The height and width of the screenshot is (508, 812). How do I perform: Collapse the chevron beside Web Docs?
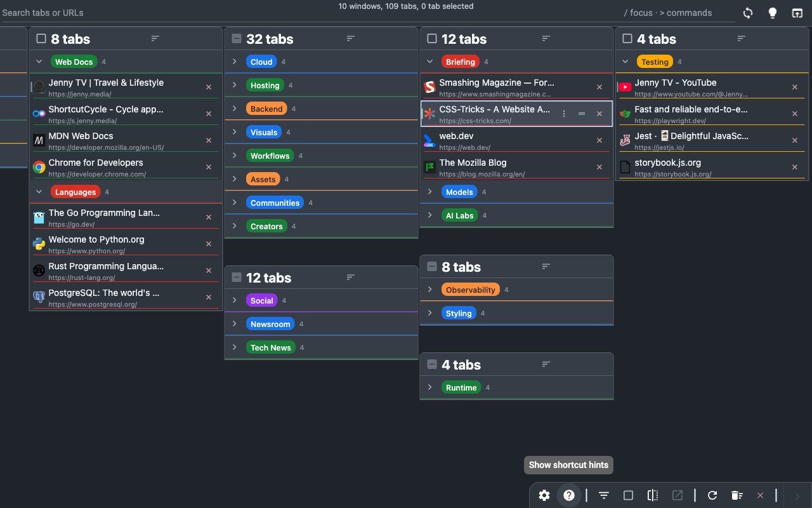[x=39, y=62]
